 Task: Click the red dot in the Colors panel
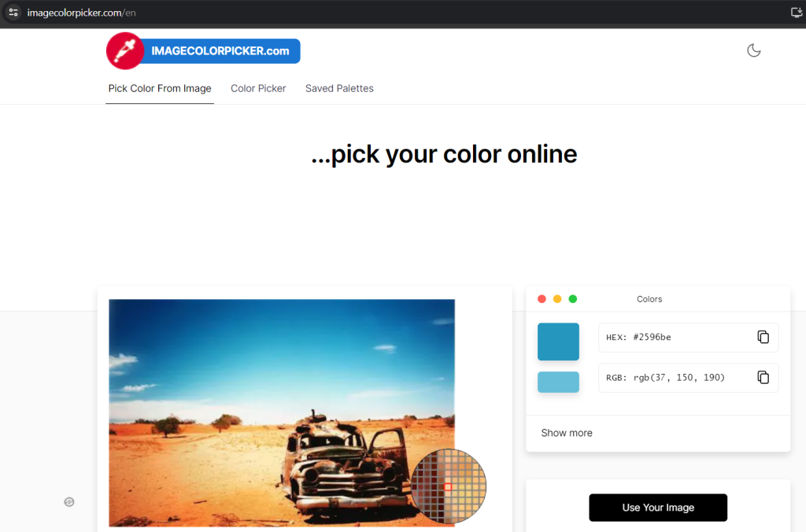coord(542,298)
